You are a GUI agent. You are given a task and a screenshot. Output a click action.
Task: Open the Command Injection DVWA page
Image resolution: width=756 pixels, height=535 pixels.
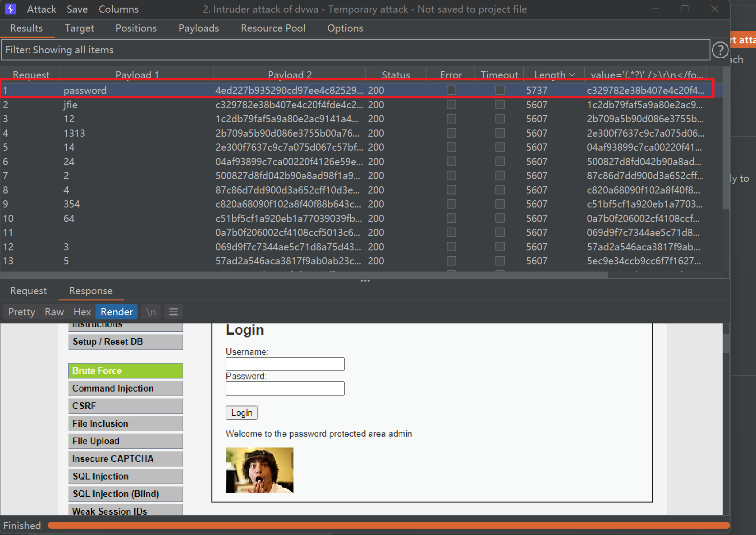tap(125, 388)
